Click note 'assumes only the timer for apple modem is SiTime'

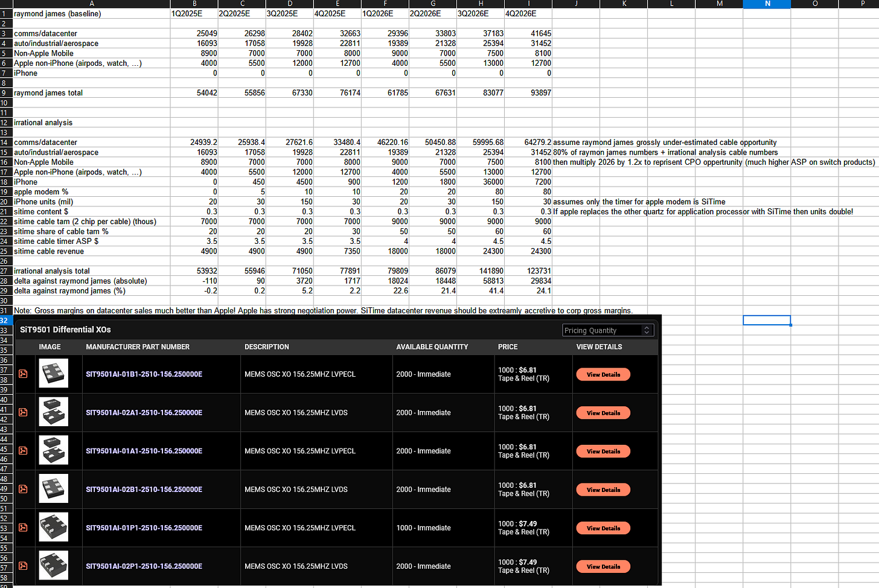click(639, 202)
